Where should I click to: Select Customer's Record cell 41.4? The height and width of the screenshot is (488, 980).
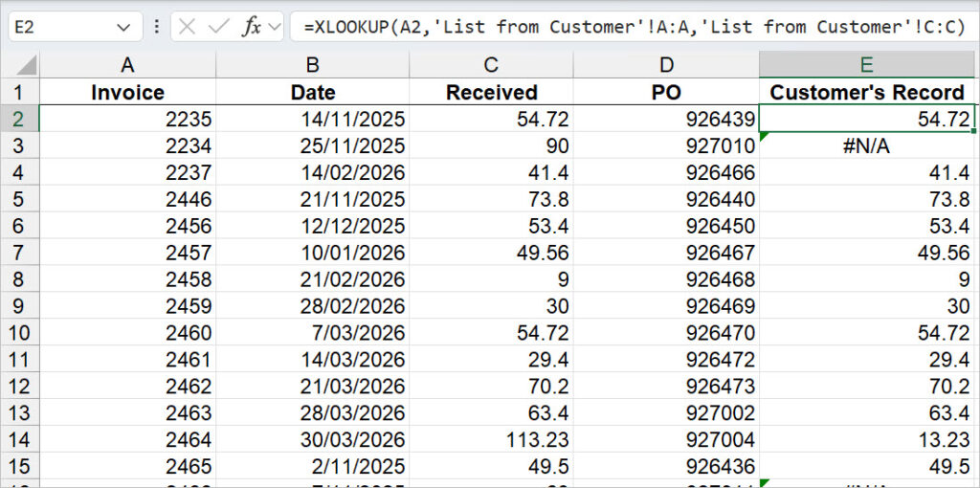click(867, 172)
